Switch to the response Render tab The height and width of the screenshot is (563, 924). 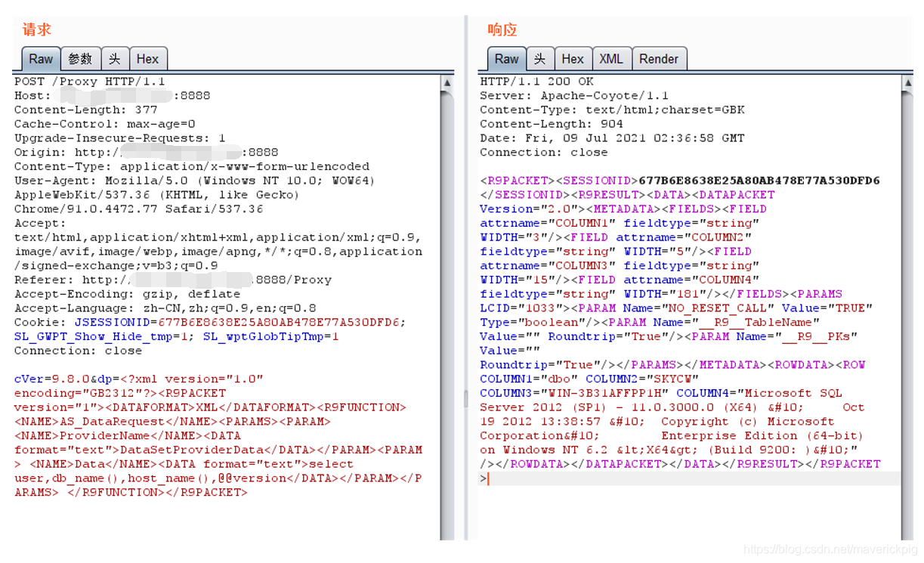pyautogui.click(x=658, y=59)
